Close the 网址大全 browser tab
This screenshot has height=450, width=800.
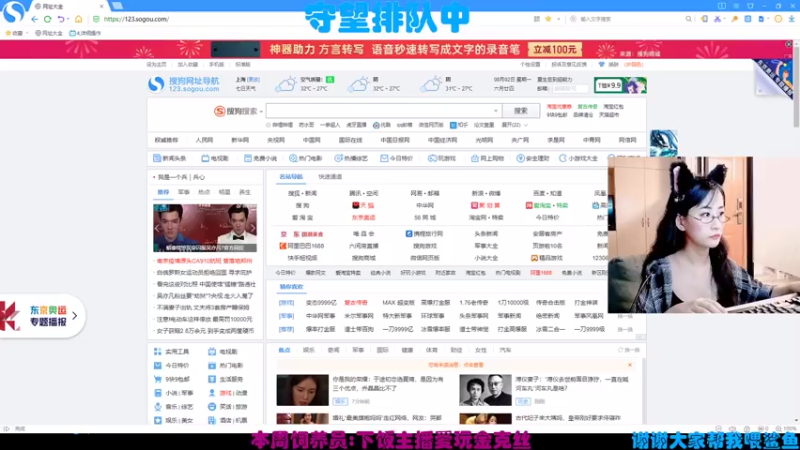click(x=101, y=7)
